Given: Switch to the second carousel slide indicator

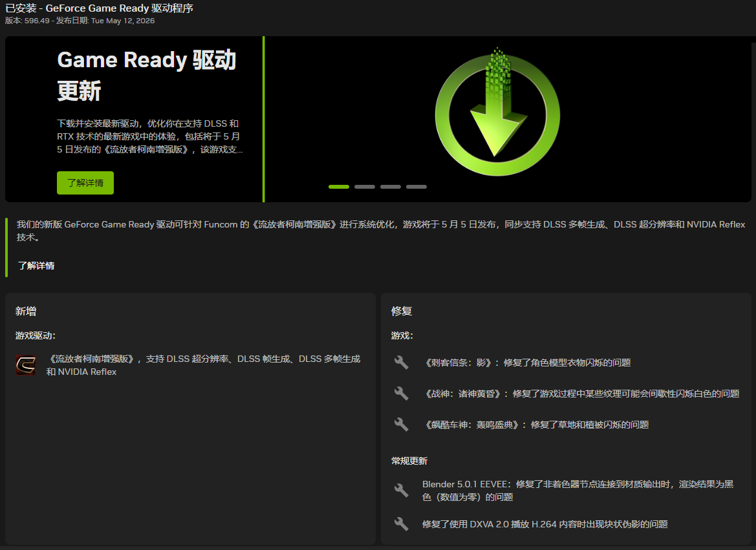Looking at the screenshot, I should tap(365, 187).
